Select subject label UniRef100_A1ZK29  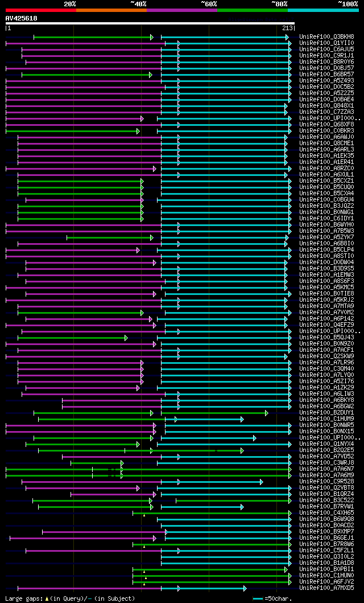coord(327,388)
